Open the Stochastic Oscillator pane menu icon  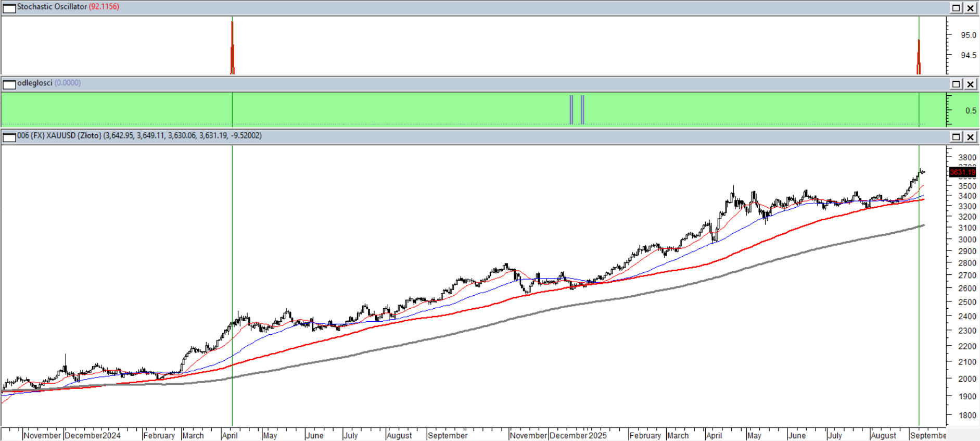9,8
